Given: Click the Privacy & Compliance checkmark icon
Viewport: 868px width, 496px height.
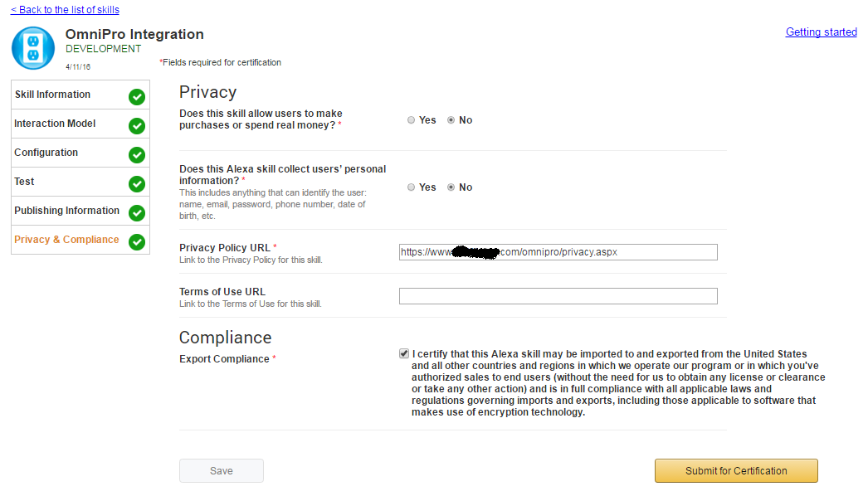Looking at the screenshot, I should point(136,241).
